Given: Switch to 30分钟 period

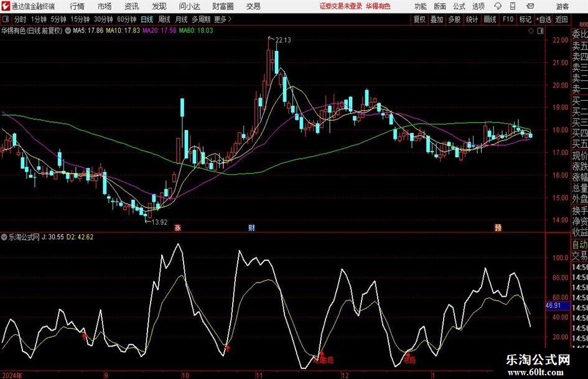Looking at the screenshot, I should tap(103, 19).
